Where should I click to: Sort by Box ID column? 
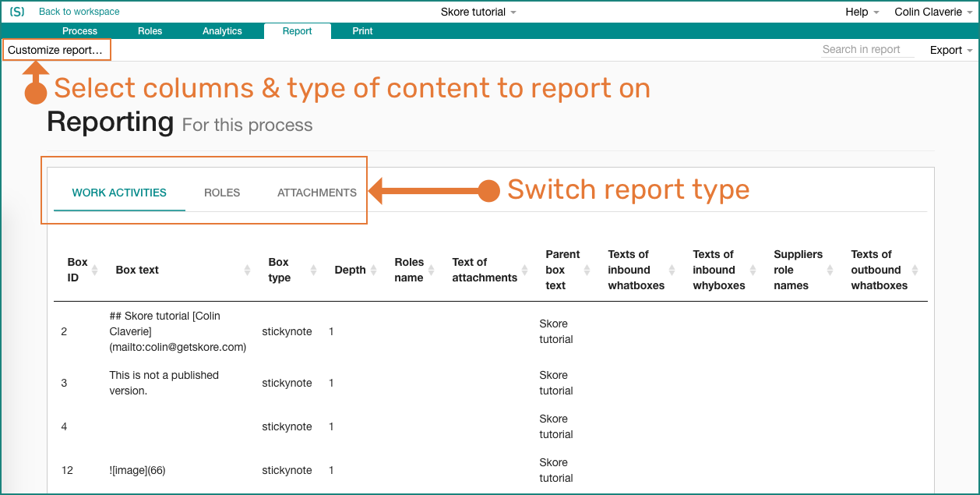83,270
